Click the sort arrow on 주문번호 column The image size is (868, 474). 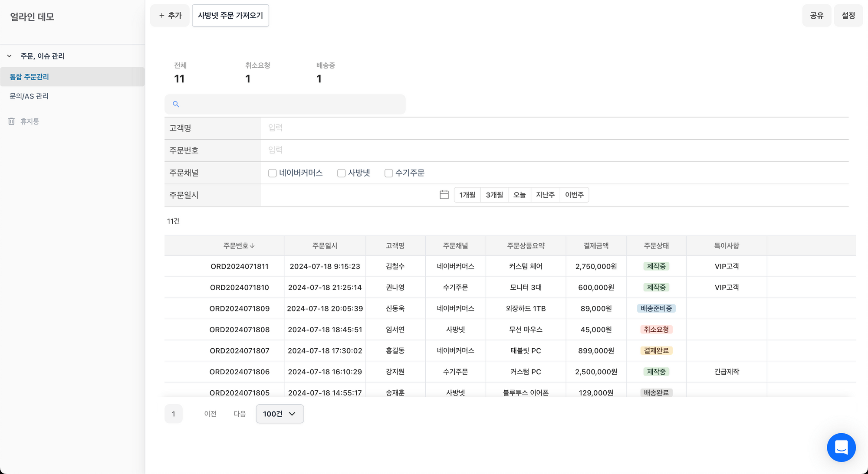[252, 246]
